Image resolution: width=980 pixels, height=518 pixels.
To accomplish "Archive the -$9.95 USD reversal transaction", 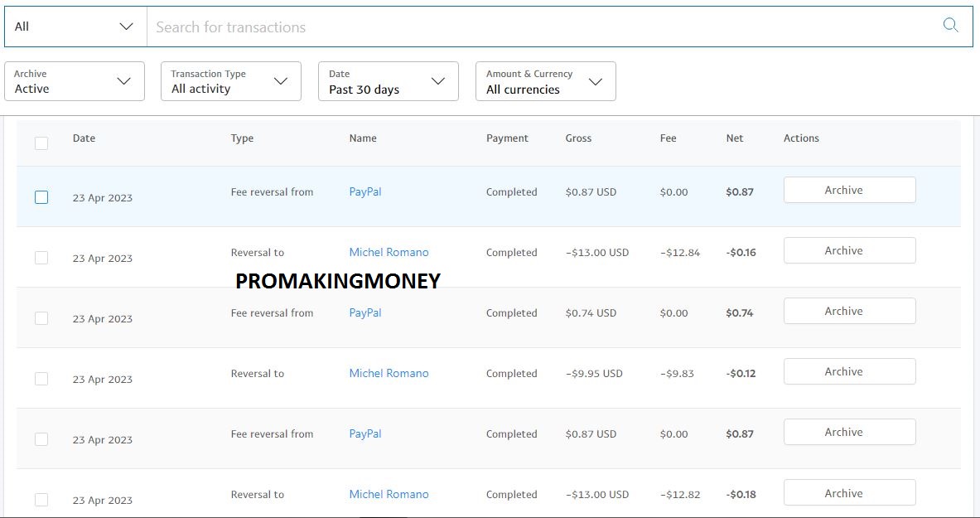I will click(849, 371).
